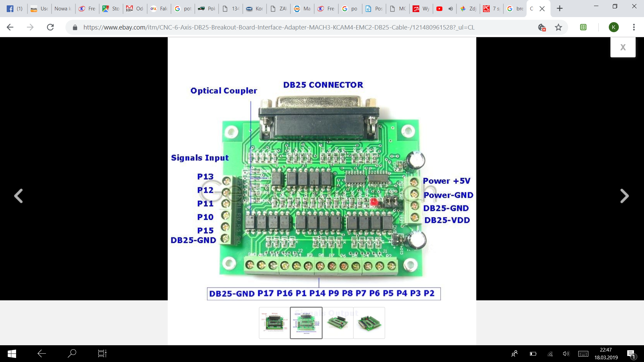Screen dimensions: 644x362
Task: Open the green spreadsheet extension icon
Action: [x=583, y=27]
